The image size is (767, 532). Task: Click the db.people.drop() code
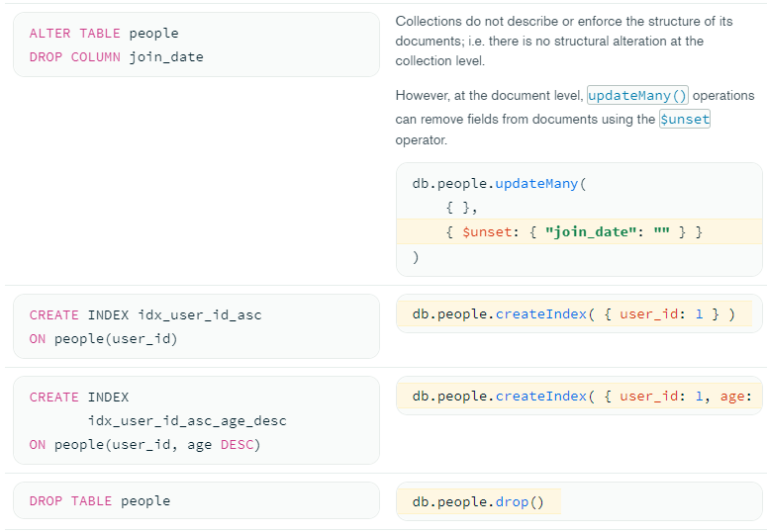tap(478, 501)
